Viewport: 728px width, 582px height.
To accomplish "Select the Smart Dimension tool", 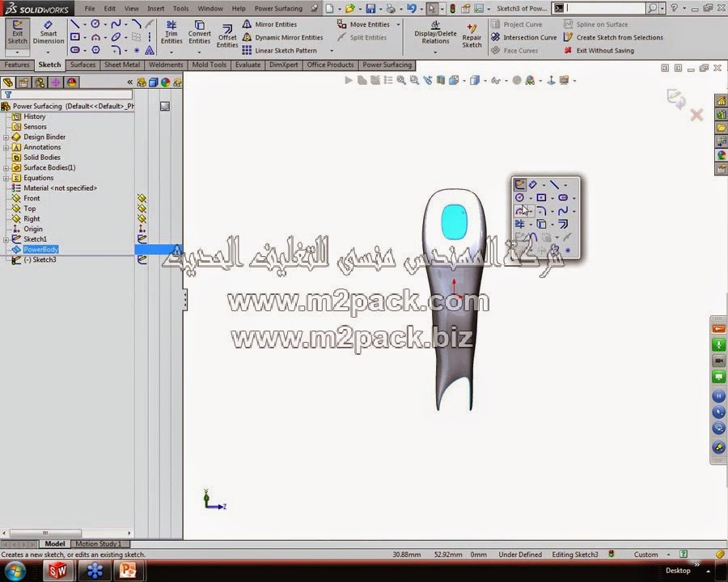I will (x=49, y=32).
